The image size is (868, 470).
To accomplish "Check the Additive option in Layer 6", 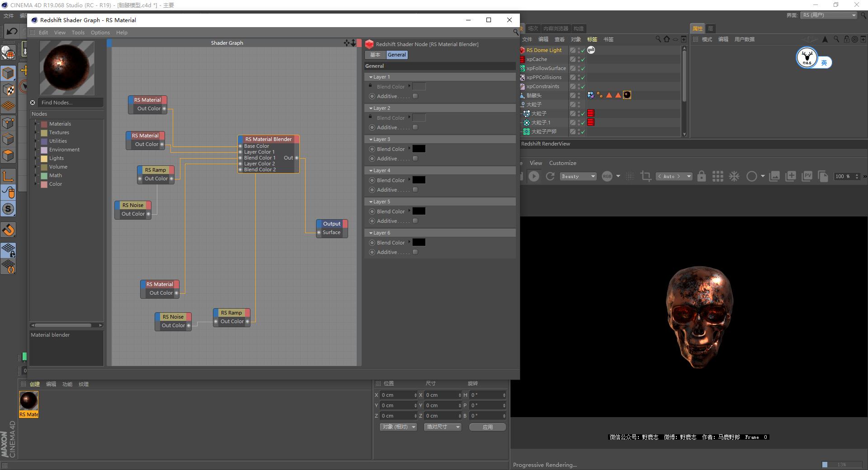I will (415, 252).
